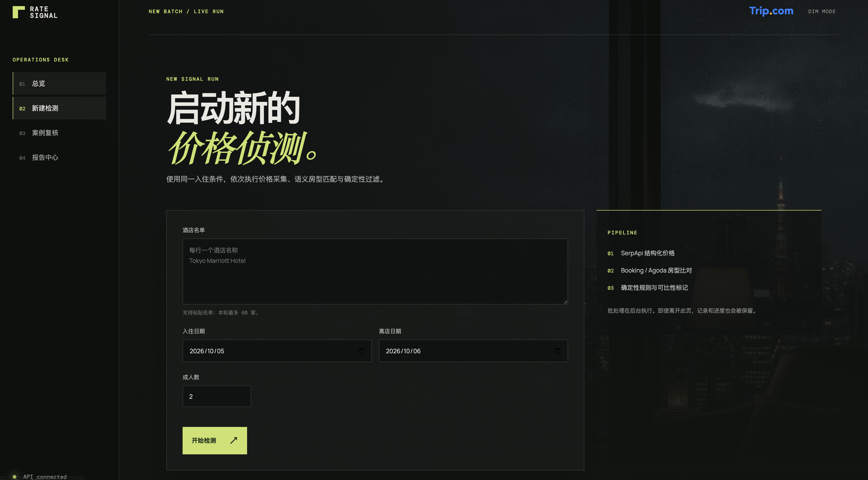Click pipeline step SerpApi 结构化价格
This screenshot has height=480, width=868.
pos(647,253)
